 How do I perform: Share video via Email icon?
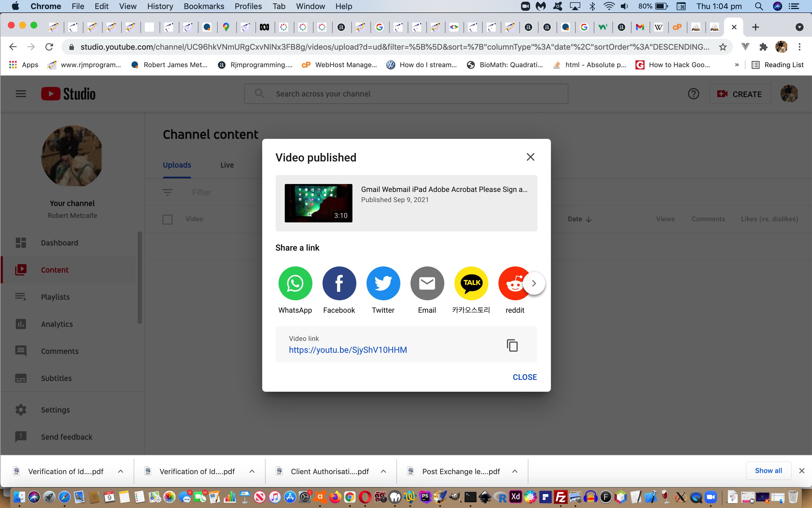point(427,283)
